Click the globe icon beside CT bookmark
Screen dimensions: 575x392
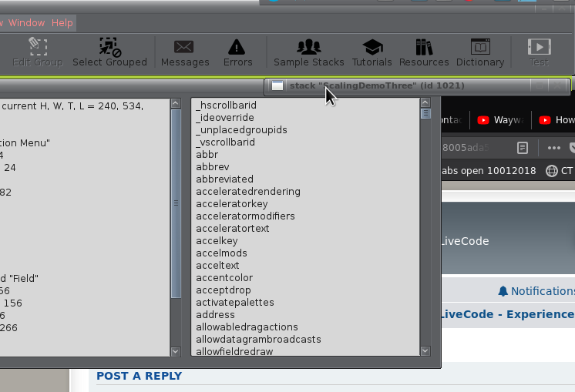pos(552,171)
